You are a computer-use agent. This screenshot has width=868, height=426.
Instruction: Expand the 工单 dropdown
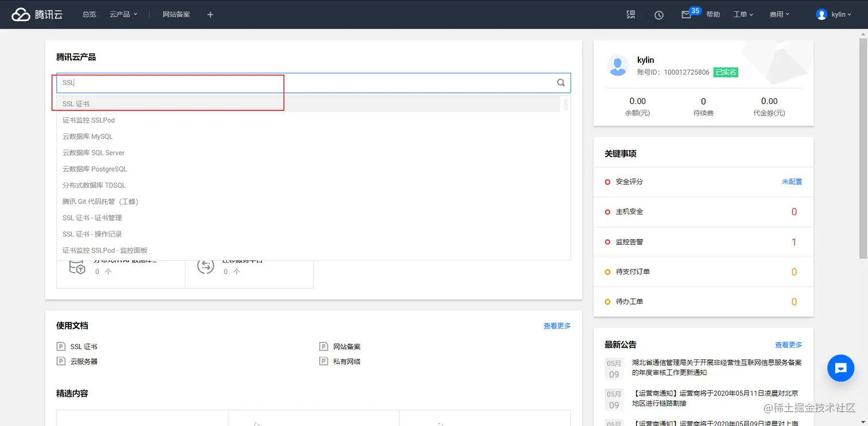[x=743, y=14]
